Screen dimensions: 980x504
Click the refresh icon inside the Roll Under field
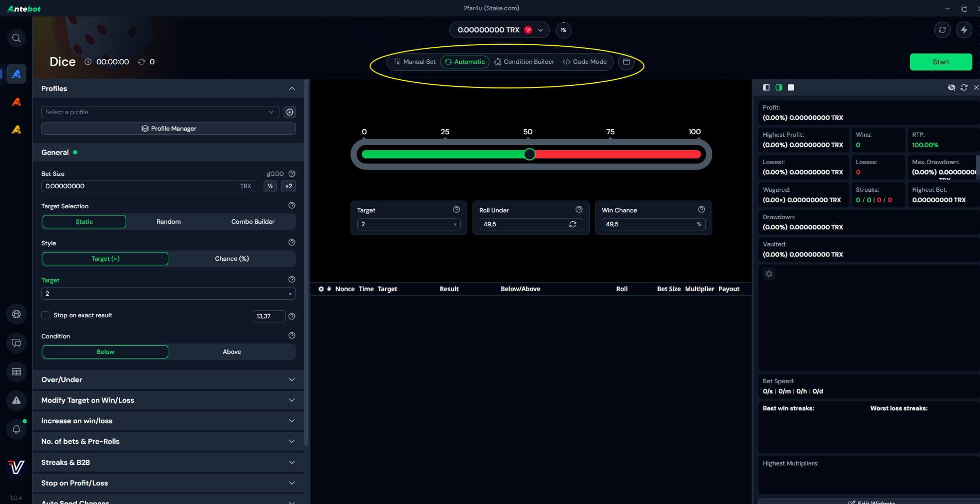coord(573,224)
